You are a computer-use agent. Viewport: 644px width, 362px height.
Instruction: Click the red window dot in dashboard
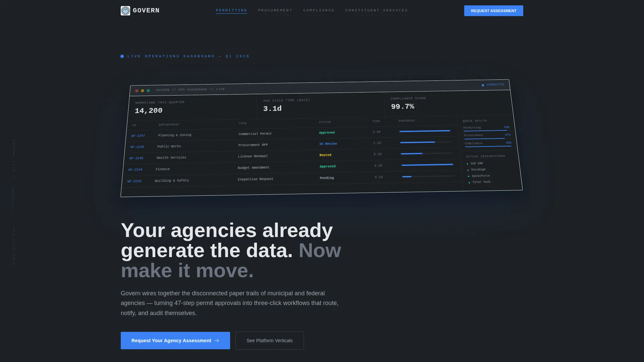pyautogui.click(x=137, y=91)
